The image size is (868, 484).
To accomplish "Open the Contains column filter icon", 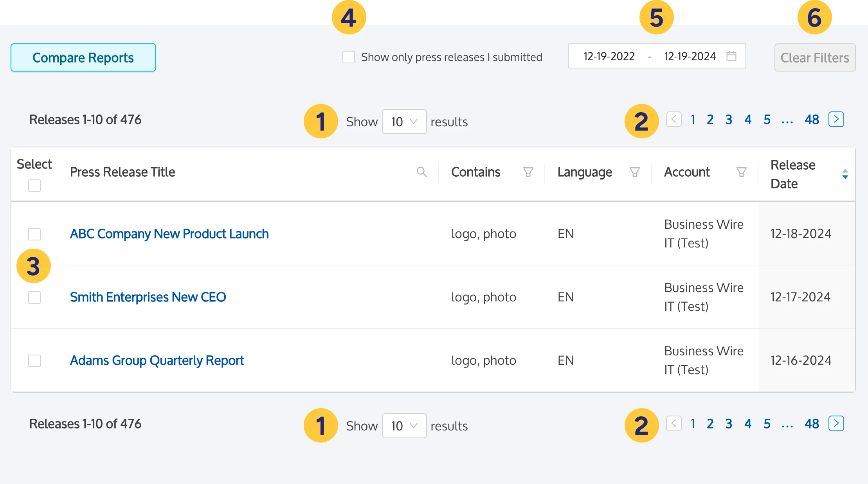I will pyautogui.click(x=528, y=172).
